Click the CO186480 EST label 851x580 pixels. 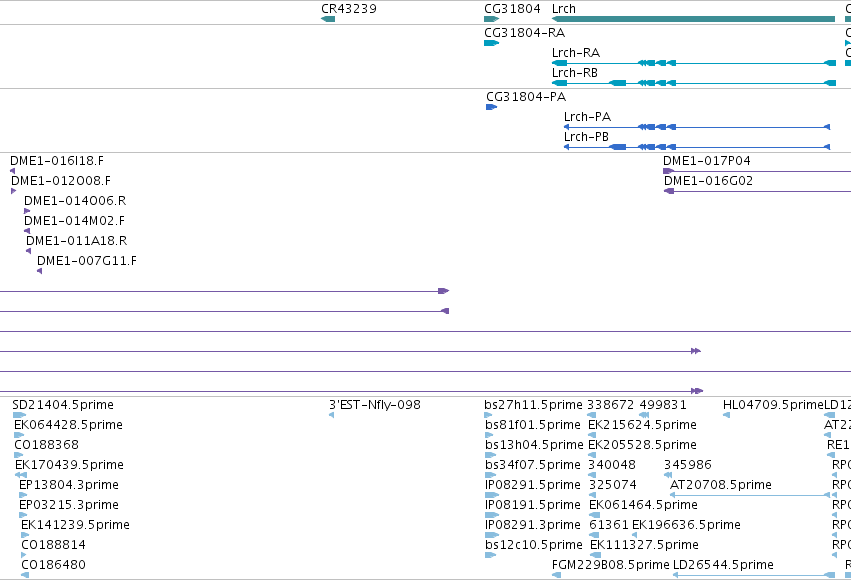53,565
